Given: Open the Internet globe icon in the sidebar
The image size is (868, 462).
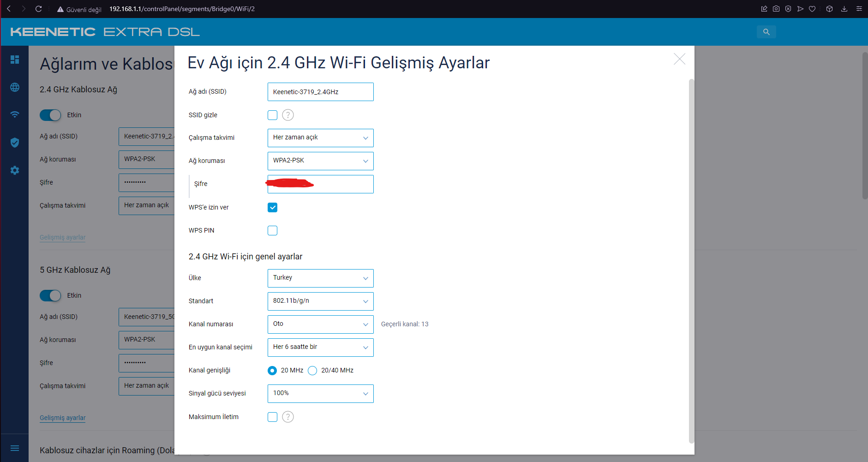Looking at the screenshot, I should click(x=15, y=87).
